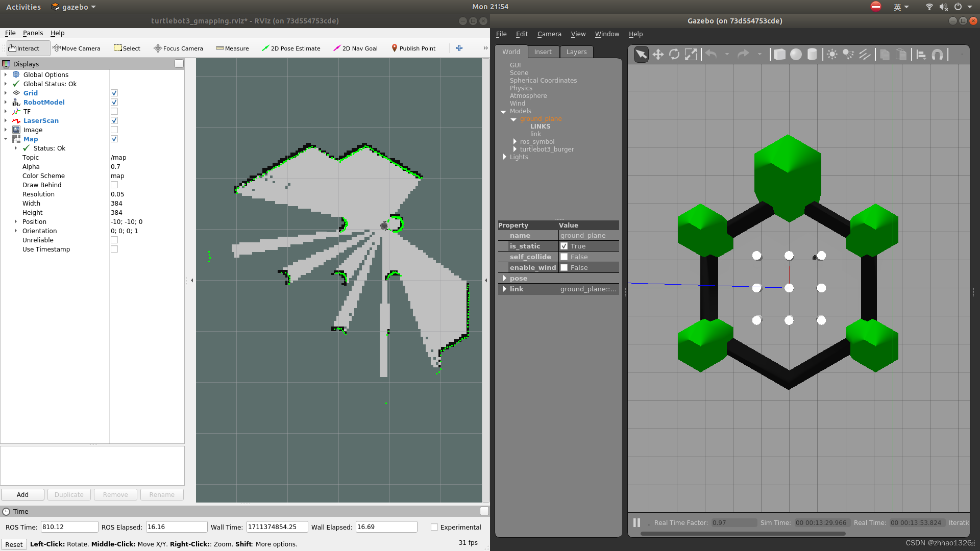The image size is (980, 551).
Task: Switch to the Insert tab
Action: (543, 52)
